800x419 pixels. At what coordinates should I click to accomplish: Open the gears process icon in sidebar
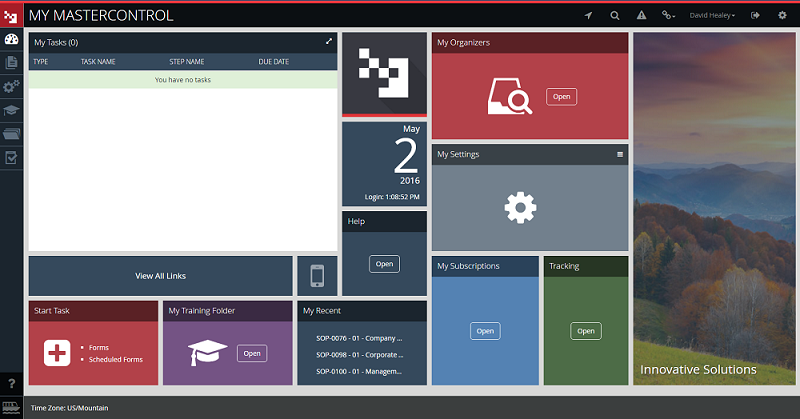11,86
